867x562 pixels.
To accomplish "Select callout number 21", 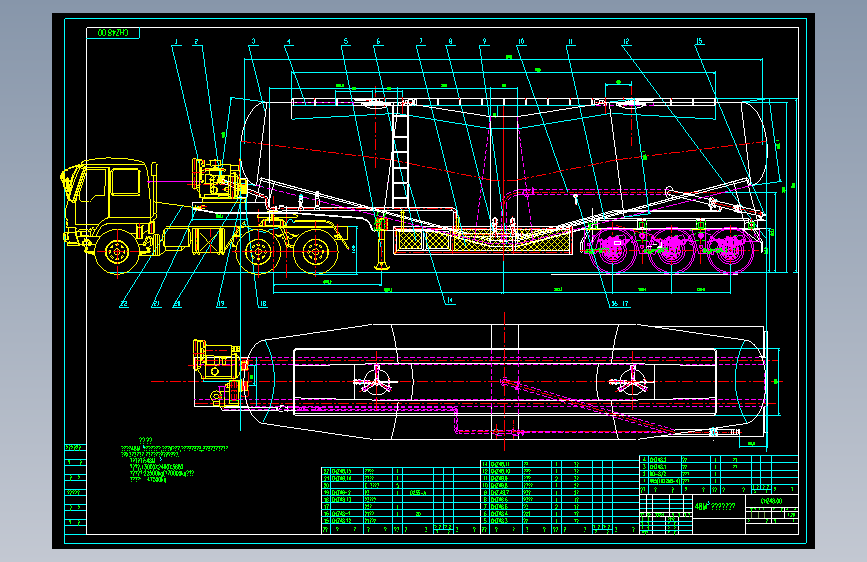I will 156,304.
